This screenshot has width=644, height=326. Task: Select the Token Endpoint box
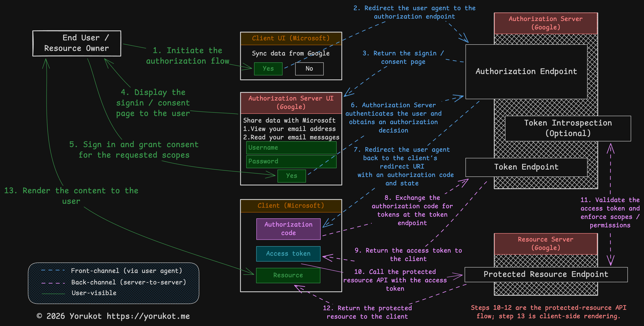526,167
